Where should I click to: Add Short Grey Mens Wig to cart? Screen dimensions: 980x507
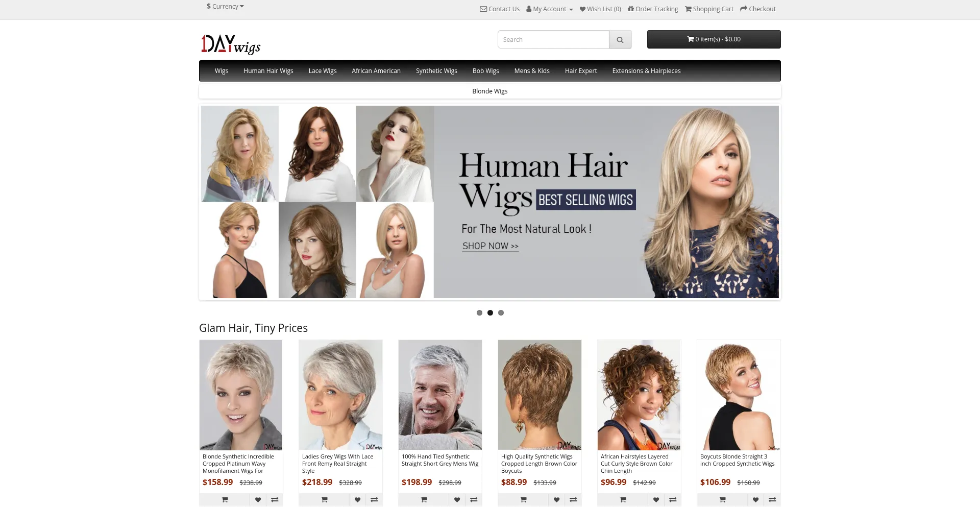(x=424, y=499)
